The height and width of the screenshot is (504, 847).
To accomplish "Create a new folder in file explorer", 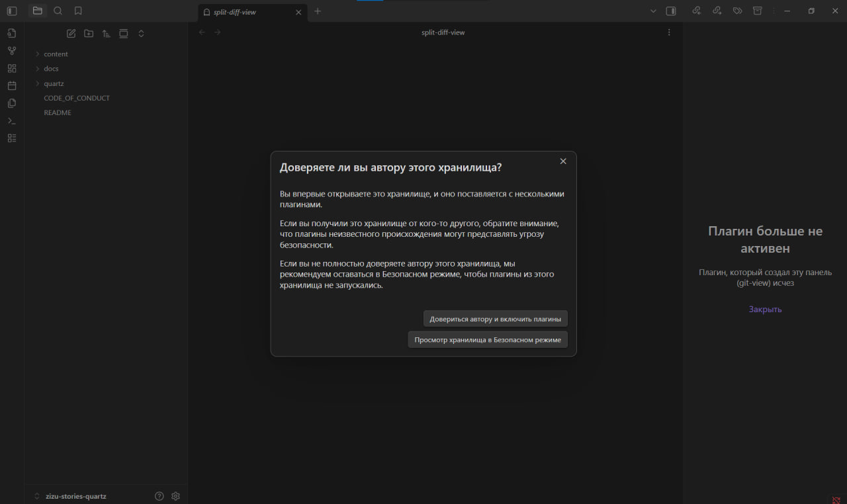I will [89, 33].
